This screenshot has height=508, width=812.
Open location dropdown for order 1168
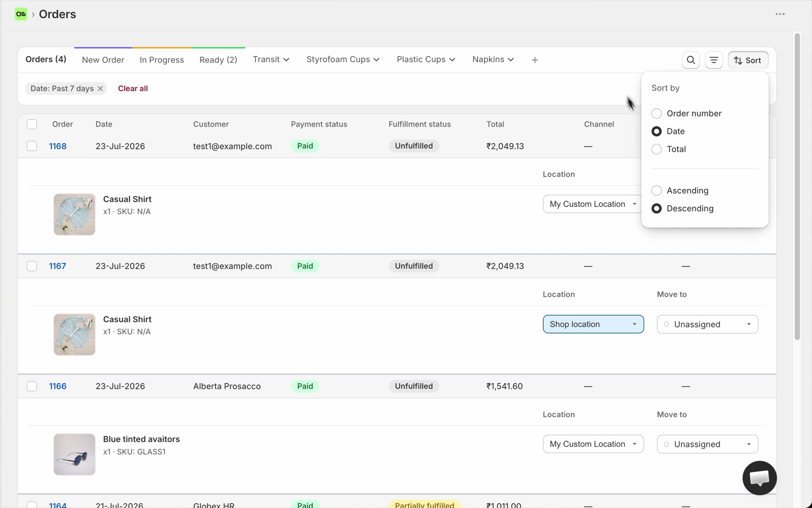point(592,204)
